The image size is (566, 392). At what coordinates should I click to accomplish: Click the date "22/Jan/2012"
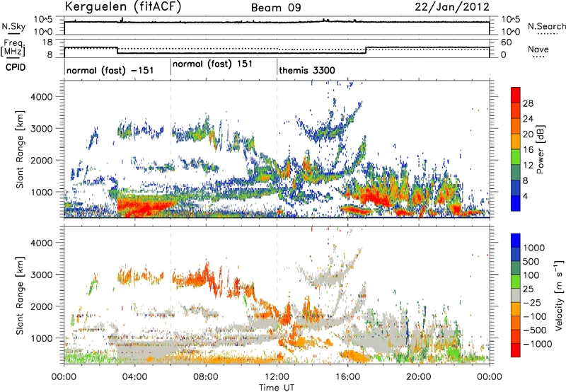point(452,7)
